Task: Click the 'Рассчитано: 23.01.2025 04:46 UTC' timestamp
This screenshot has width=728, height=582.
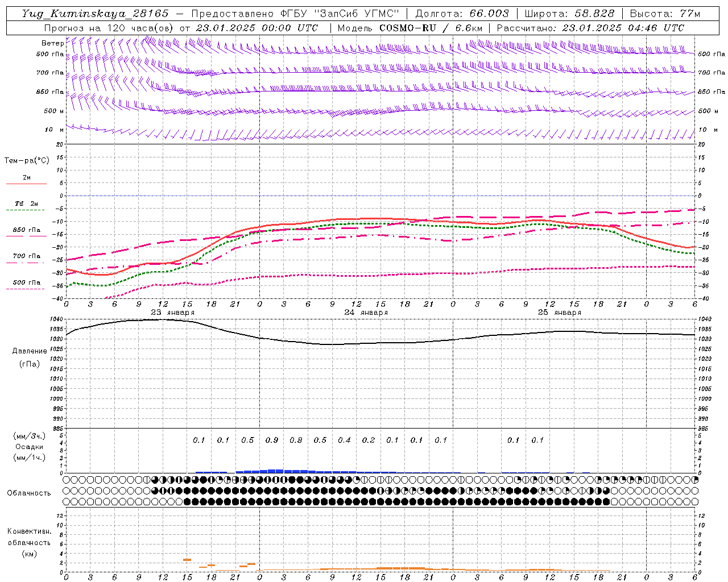Action: [x=590, y=28]
